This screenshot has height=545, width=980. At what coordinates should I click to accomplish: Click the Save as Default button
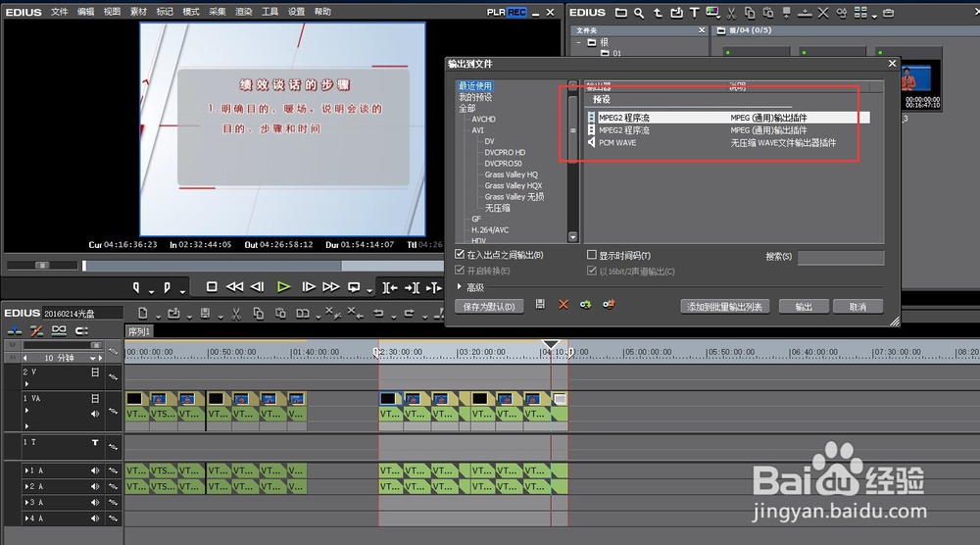489,306
